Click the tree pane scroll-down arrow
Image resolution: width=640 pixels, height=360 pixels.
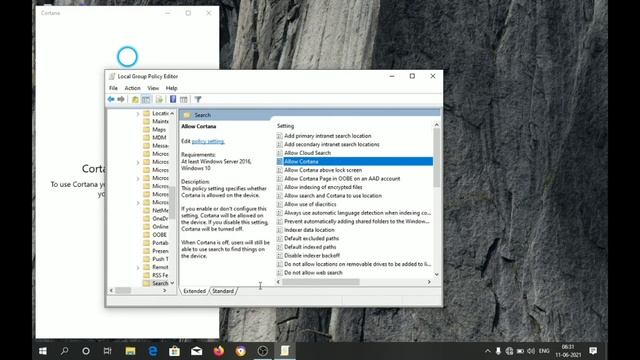pyautogui.click(x=172, y=283)
